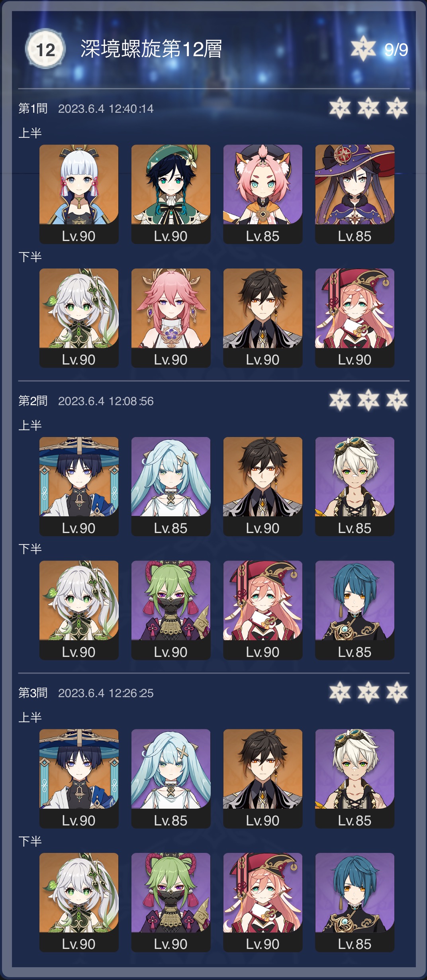This screenshot has width=427, height=980.
Task: Click the chamber 2 three-star rating
Action: coord(368,400)
